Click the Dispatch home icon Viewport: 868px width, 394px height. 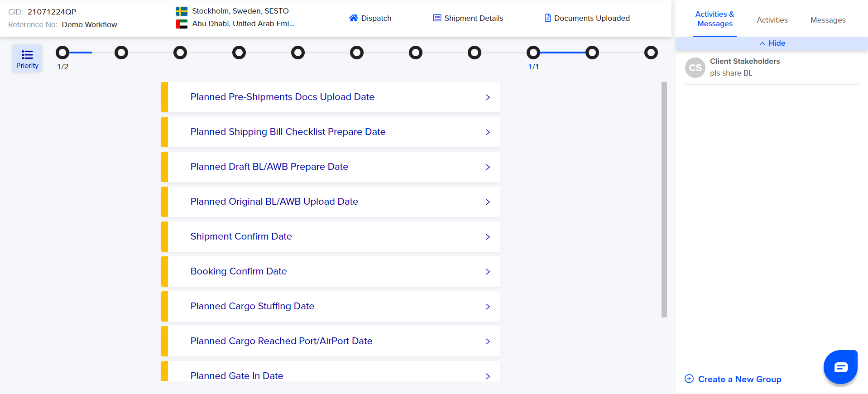click(x=353, y=18)
